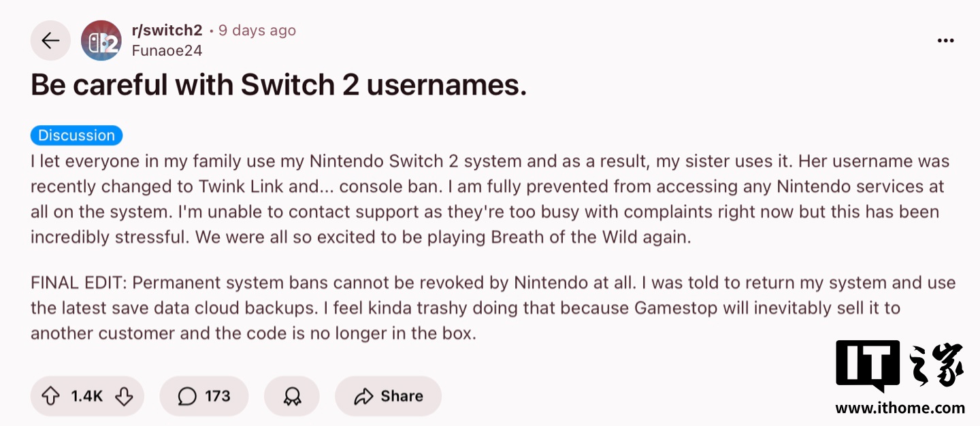The height and width of the screenshot is (426, 980).
Task: Click the 173 comments count
Action: coord(218,396)
